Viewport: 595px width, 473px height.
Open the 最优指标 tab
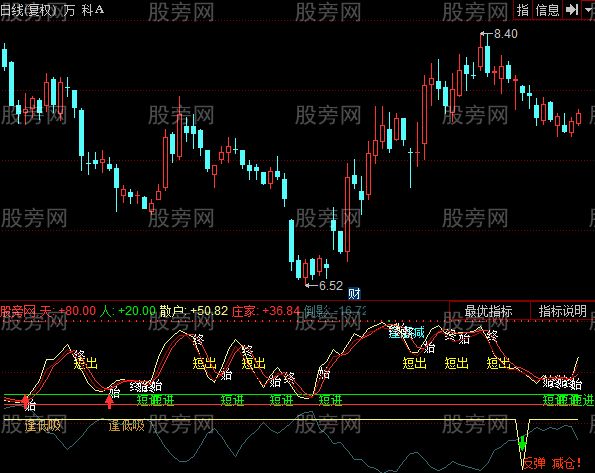pyautogui.click(x=489, y=311)
